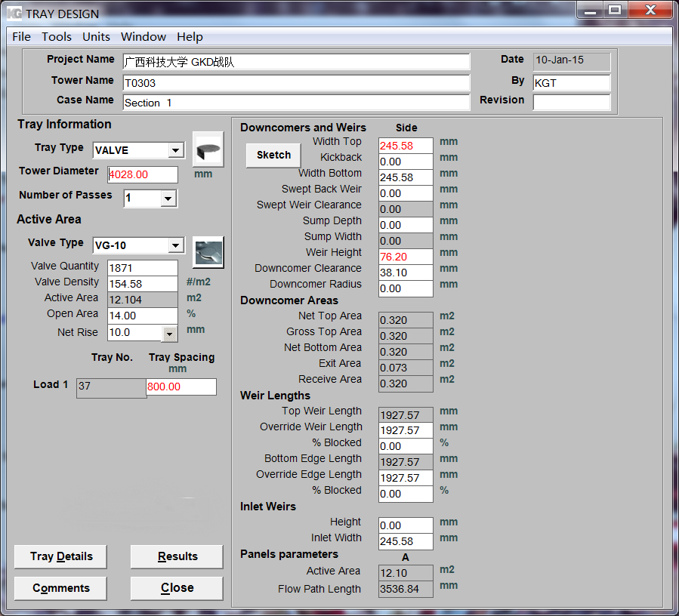Viewport: 679px width, 616px height.
Task: Click the Close button at bottom
Action: (x=177, y=588)
